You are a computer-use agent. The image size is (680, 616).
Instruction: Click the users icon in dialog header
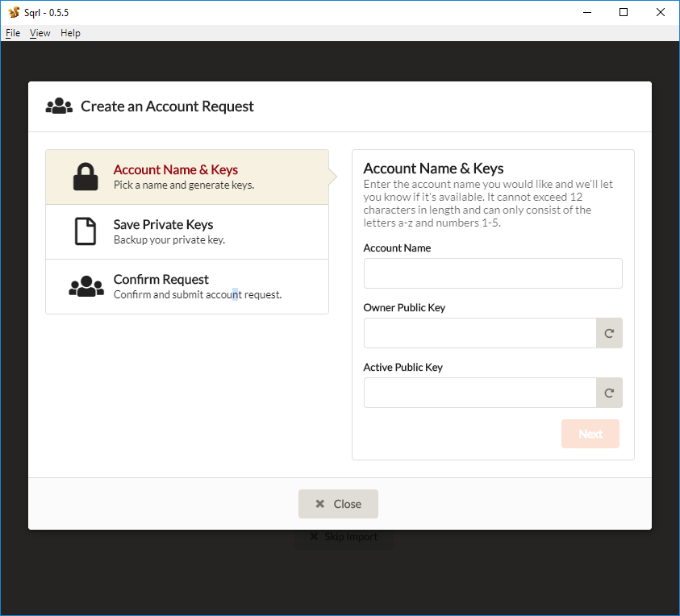(x=59, y=106)
